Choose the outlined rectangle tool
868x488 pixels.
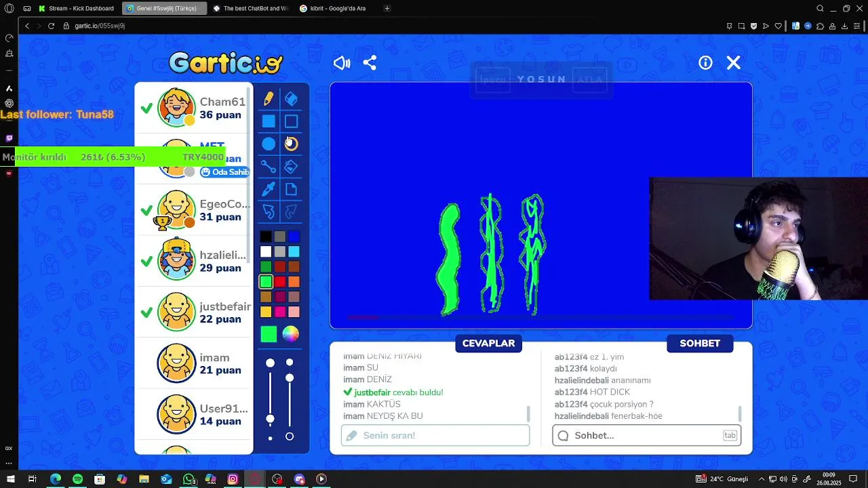click(291, 121)
